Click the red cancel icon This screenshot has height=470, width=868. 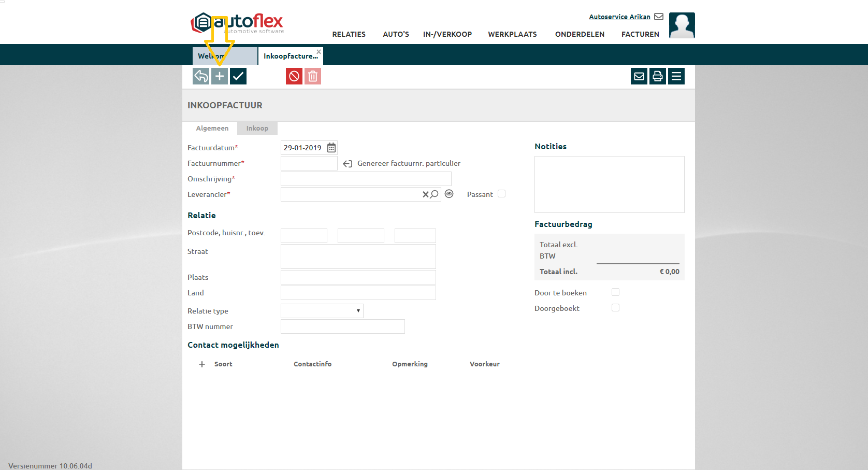point(294,76)
